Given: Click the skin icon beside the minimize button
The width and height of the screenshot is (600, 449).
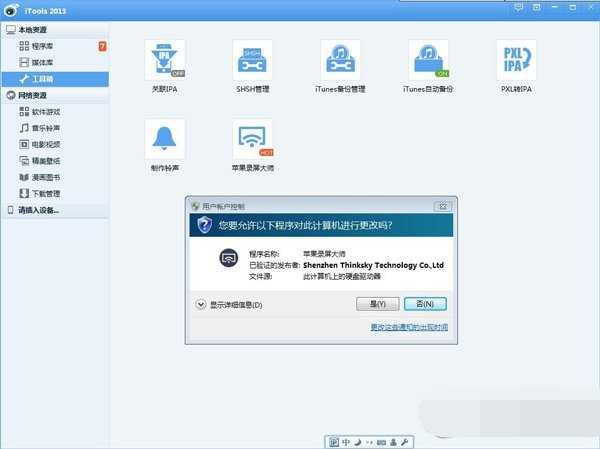Looking at the screenshot, I should pyautogui.click(x=536, y=7).
